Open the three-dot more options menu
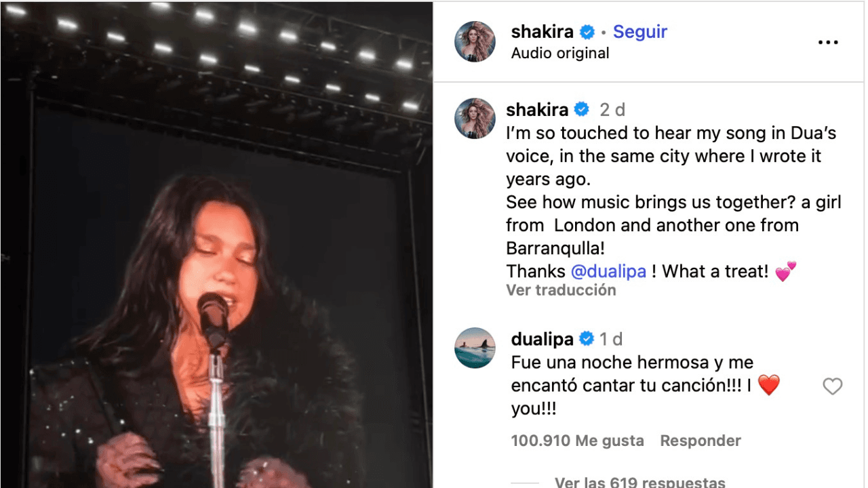Viewport: 868px width, 488px height. coord(828,42)
